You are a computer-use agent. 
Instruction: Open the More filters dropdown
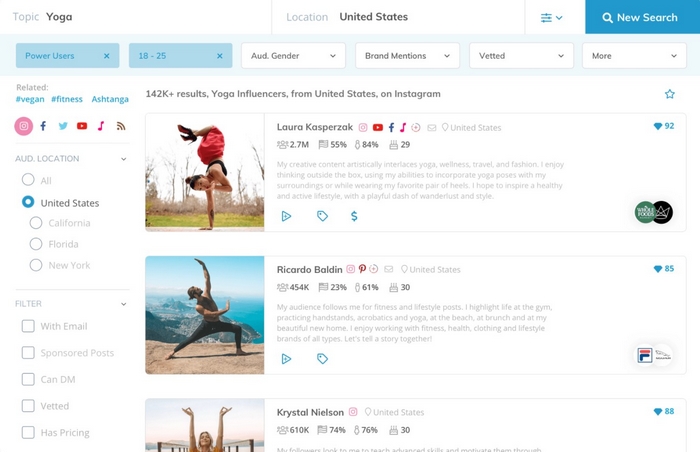point(633,56)
